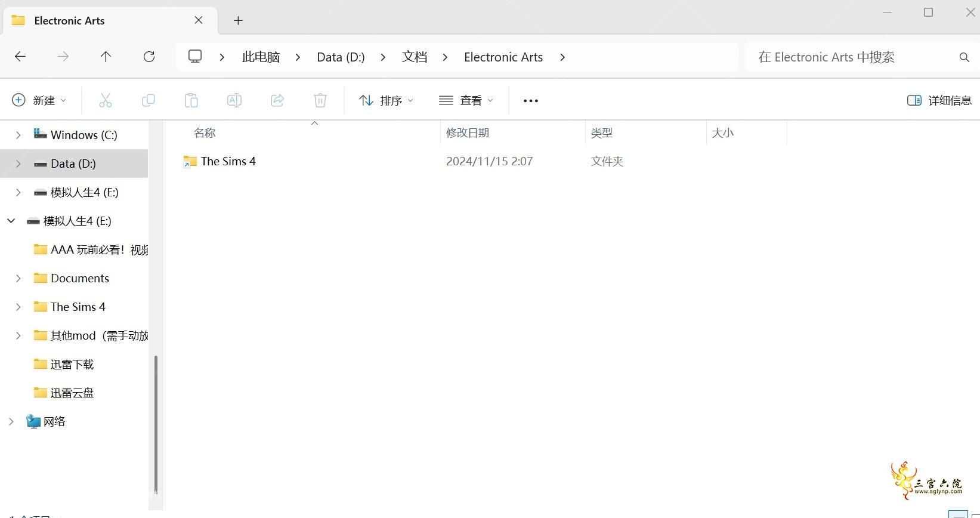980x518 pixels.
Task: Click the Delete trash can icon
Action: [320, 100]
